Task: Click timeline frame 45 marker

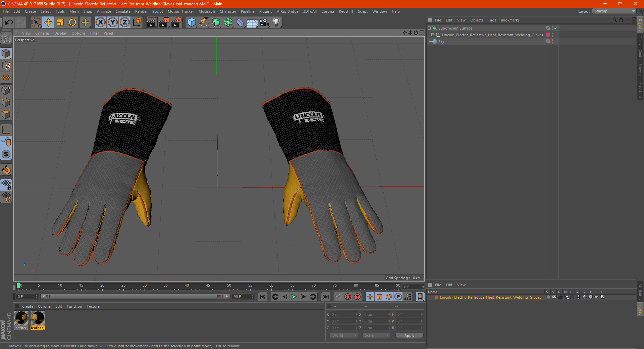Action: [x=208, y=286]
